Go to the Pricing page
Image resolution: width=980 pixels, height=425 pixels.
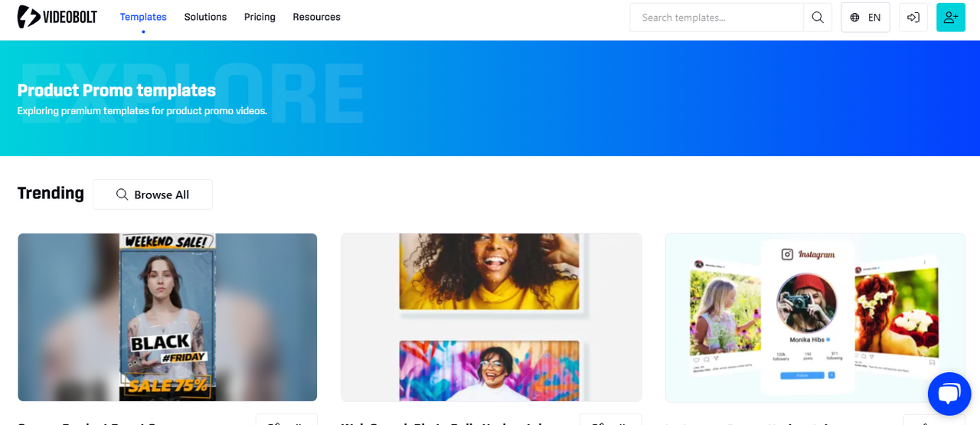coord(260,17)
